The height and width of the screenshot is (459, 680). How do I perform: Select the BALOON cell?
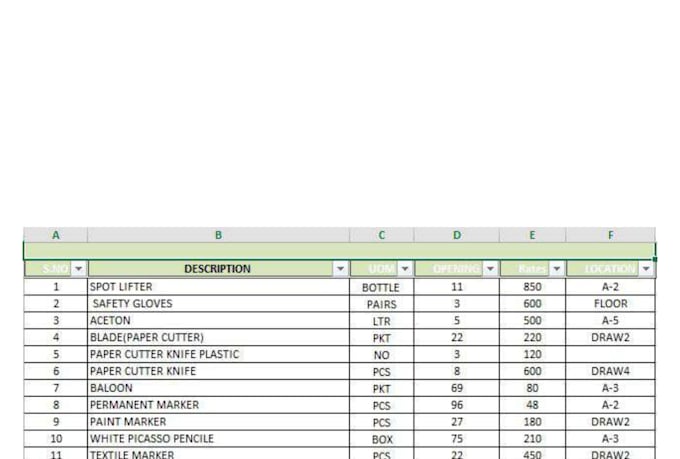(218, 388)
